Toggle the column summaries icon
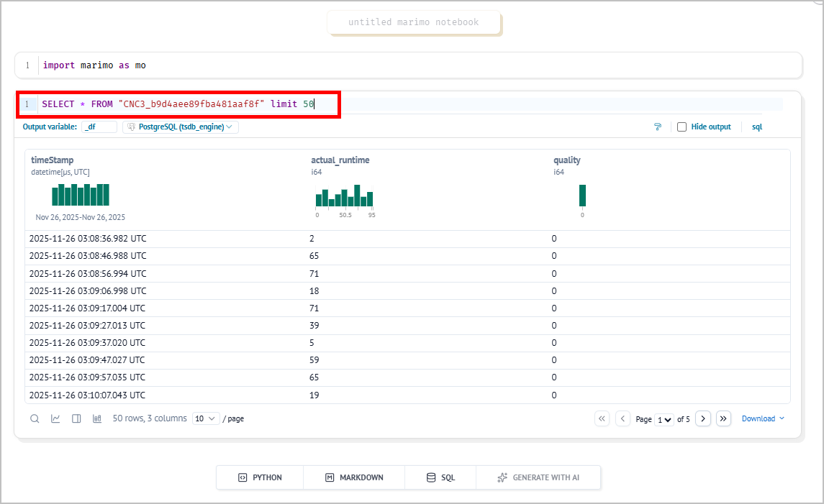 pyautogui.click(x=97, y=418)
